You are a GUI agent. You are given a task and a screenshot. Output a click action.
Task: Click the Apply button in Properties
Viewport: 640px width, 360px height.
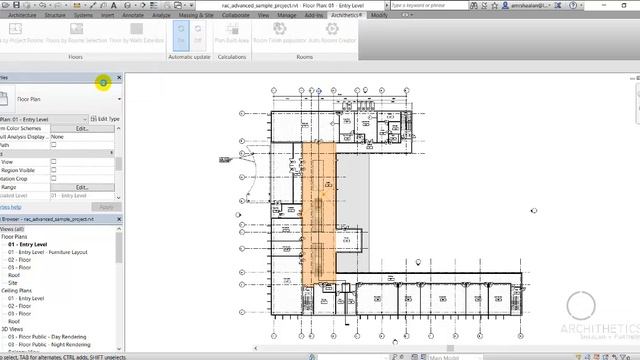[106, 207]
